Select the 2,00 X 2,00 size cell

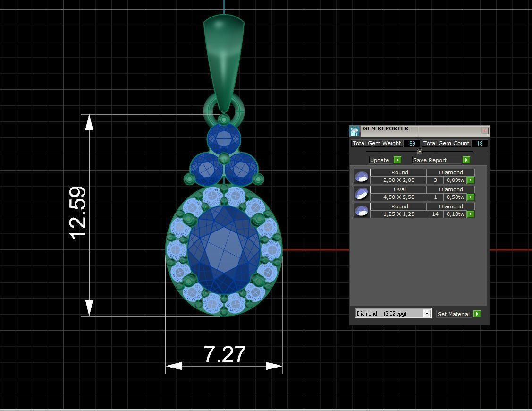tap(399, 180)
